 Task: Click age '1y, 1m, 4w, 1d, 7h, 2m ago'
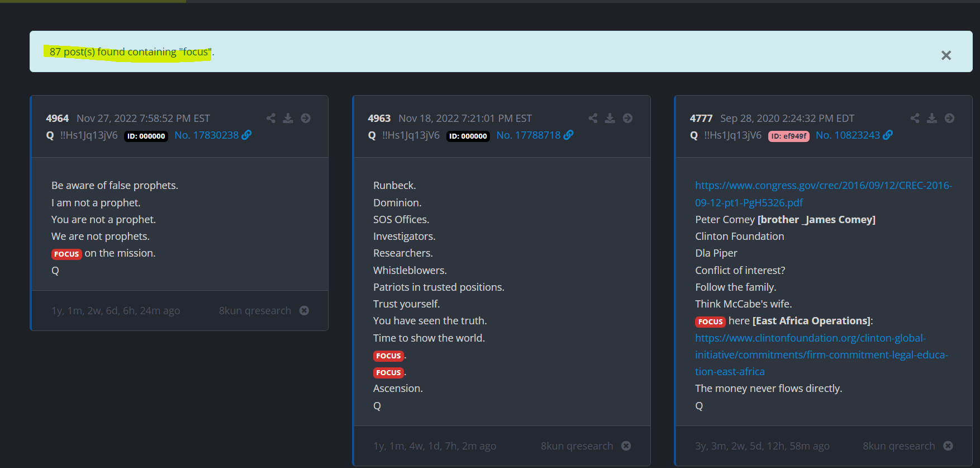click(435, 446)
